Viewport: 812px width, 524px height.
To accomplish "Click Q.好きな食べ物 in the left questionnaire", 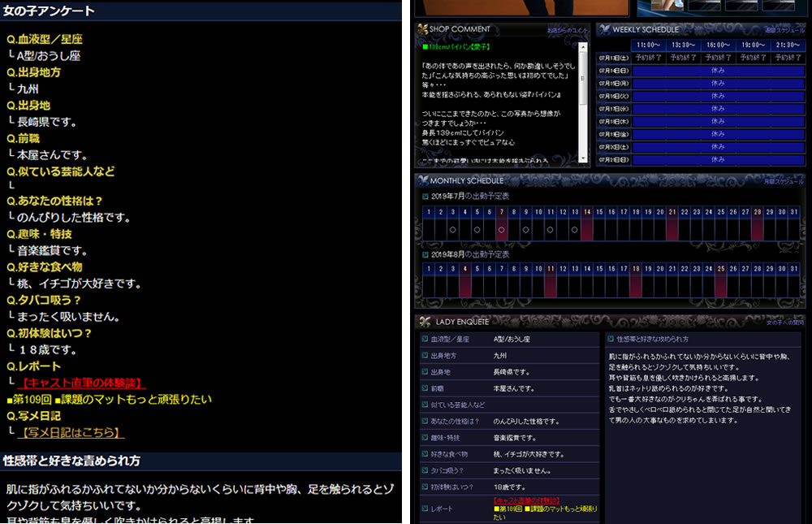I will coord(44,267).
